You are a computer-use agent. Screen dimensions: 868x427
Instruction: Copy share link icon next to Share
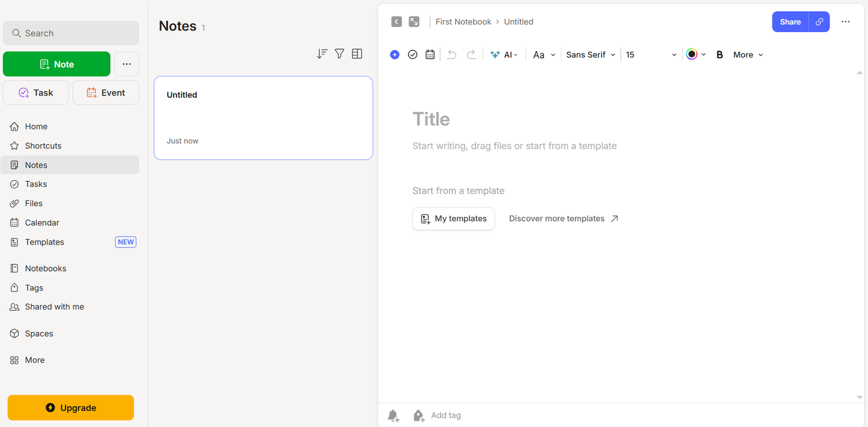(819, 22)
